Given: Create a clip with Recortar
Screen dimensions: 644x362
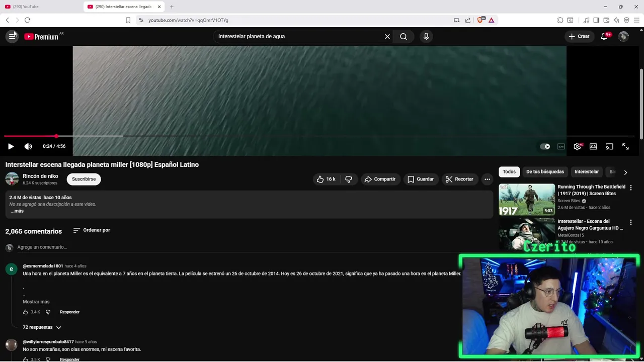Looking at the screenshot, I should [x=460, y=179].
